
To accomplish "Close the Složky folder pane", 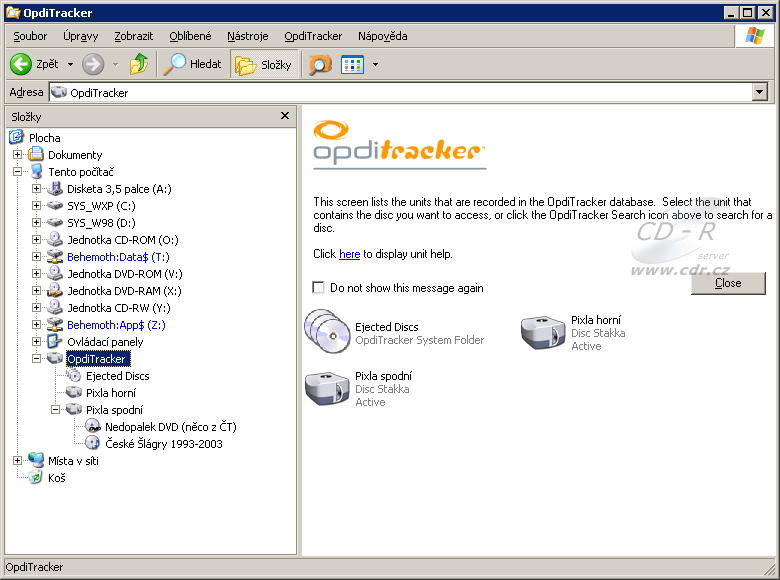I will (x=285, y=116).
